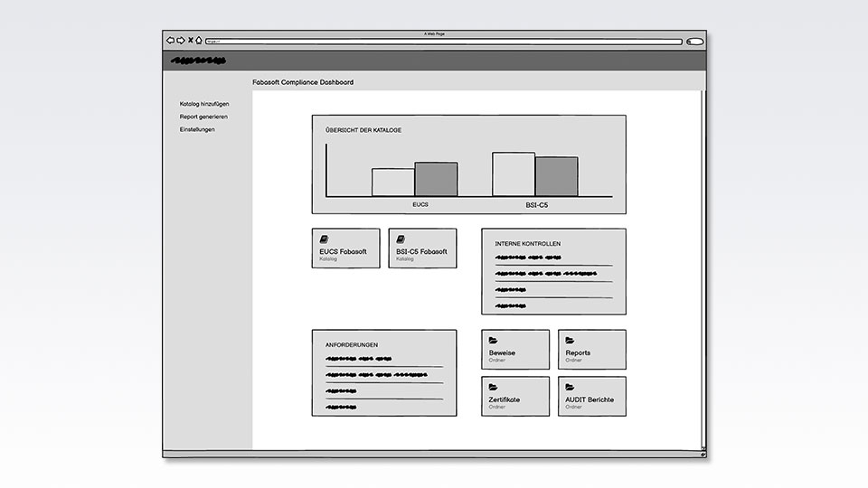Click the dark BSI-C5 bar in chart
The width and height of the screenshot is (868, 488).
click(556, 176)
